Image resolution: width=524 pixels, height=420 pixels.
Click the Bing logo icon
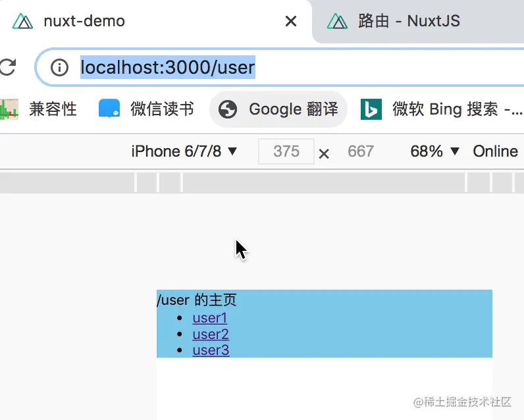(371, 109)
